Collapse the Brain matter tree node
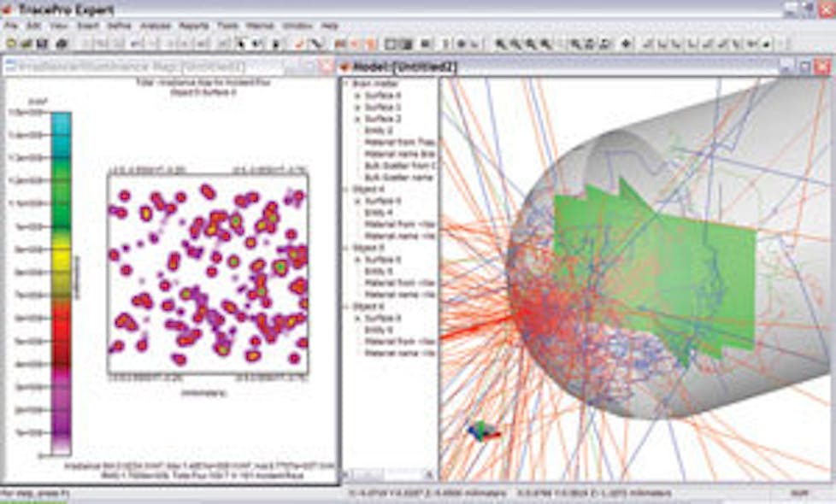 (x=346, y=84)
